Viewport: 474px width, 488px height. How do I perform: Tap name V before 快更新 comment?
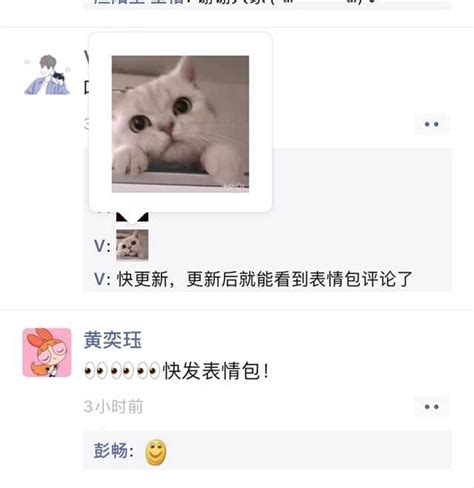coord(100,279)
